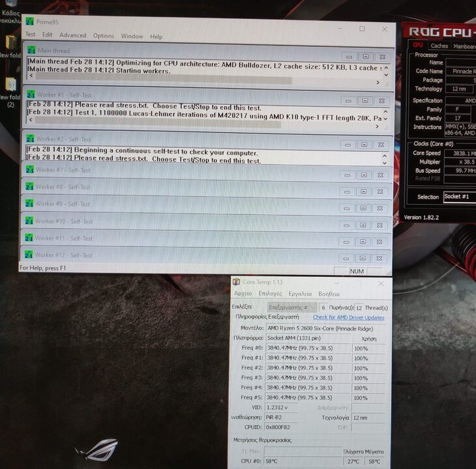
Task: Switch to Mainboard tab in ROG CPU-Z
Action: 464,46
